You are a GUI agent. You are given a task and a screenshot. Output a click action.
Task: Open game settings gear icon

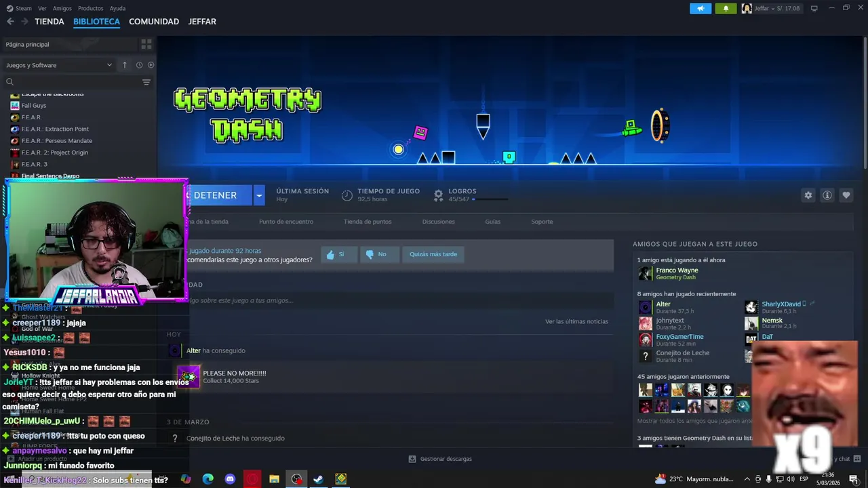click(x=808, y=195)
